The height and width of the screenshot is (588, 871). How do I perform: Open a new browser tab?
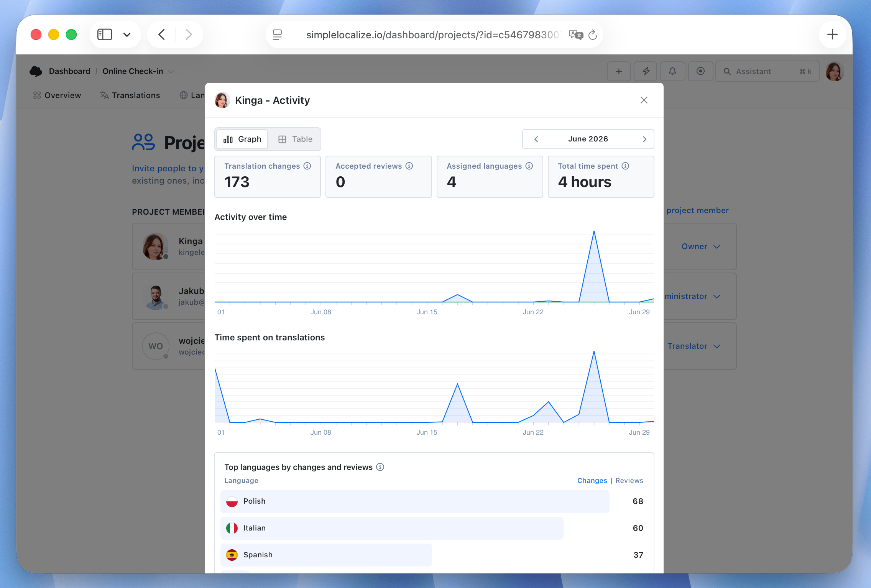[832, 34]
